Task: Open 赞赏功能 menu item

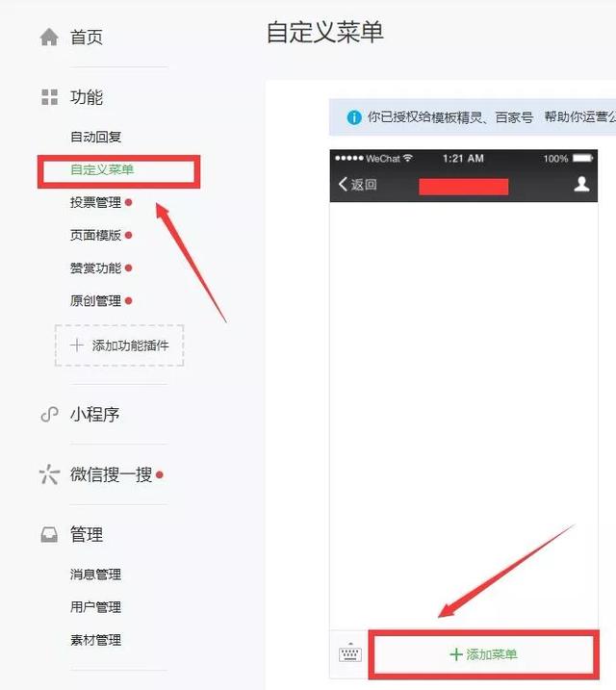Action: click(96, 268)
